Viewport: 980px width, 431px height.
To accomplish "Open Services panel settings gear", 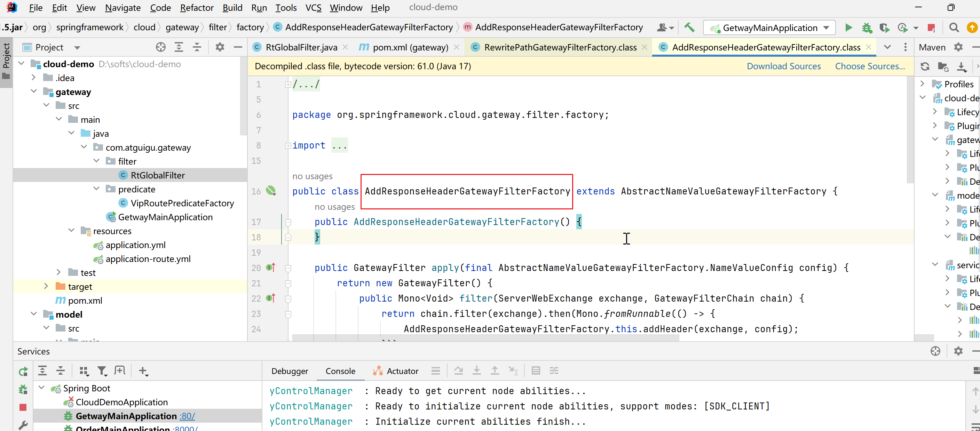I will [x=958, y=351].
